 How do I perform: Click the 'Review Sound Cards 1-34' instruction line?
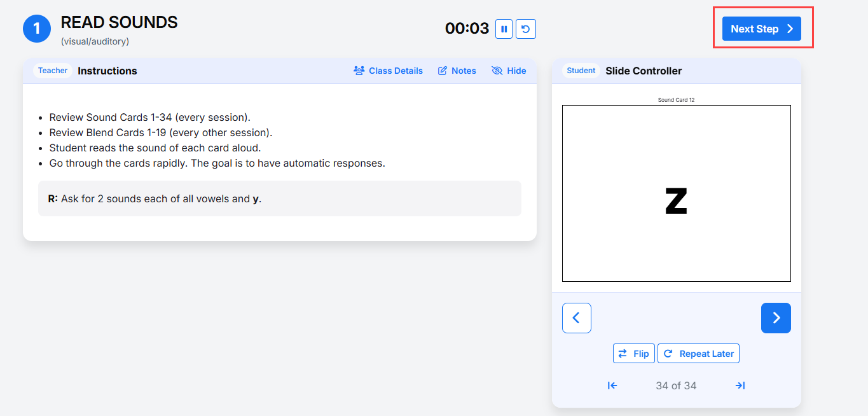[x=150, y=117]
